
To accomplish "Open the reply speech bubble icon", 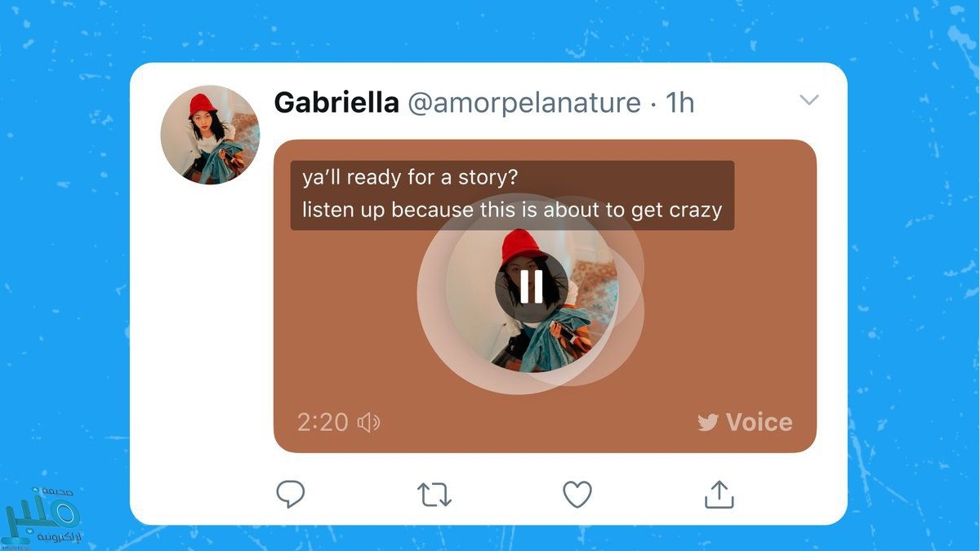I will 290,494.
